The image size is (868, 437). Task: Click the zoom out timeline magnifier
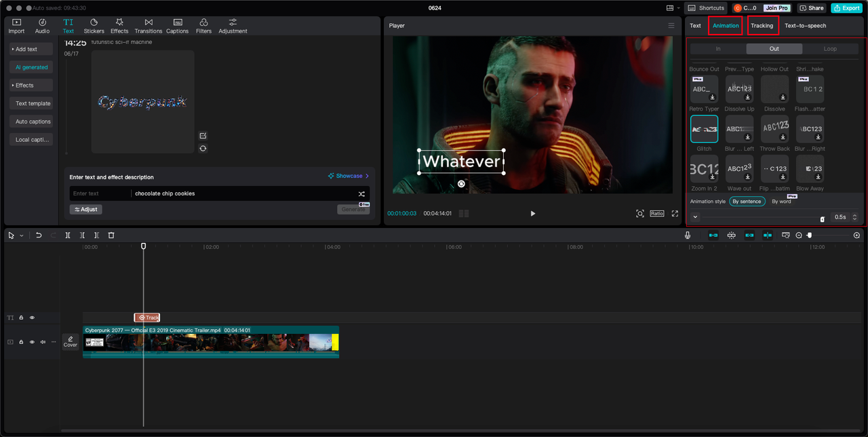(x=799, y=235)
